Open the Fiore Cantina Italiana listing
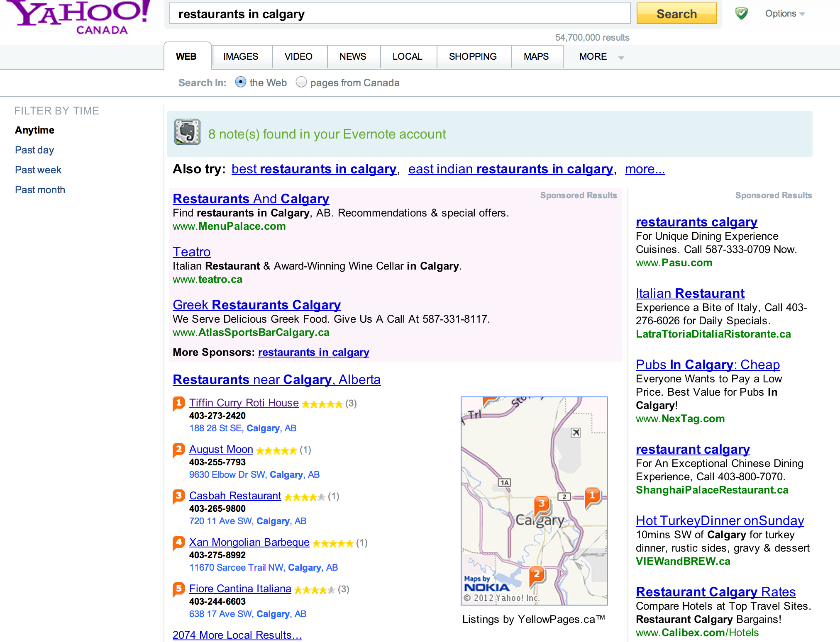The width and height of the screenshot is (840, 642). pyautogui.click(x=240, y=588)
